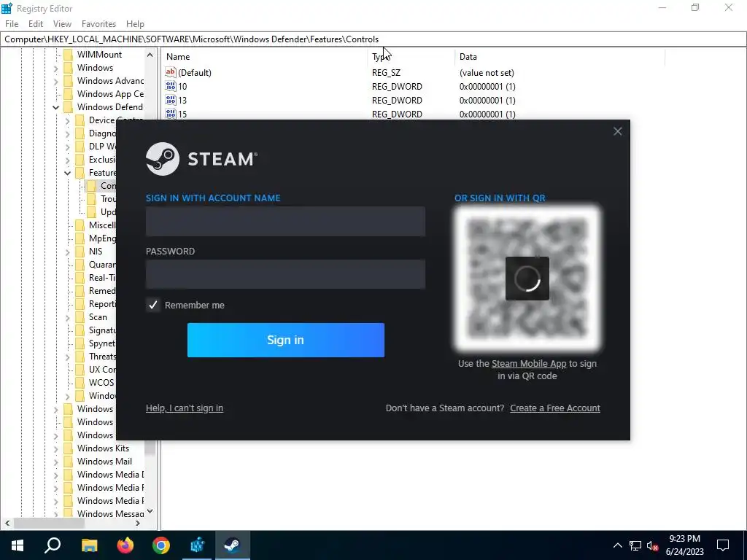Select the Signatu tree item
This screenshot has height=560, width=747.
[102, 330]
